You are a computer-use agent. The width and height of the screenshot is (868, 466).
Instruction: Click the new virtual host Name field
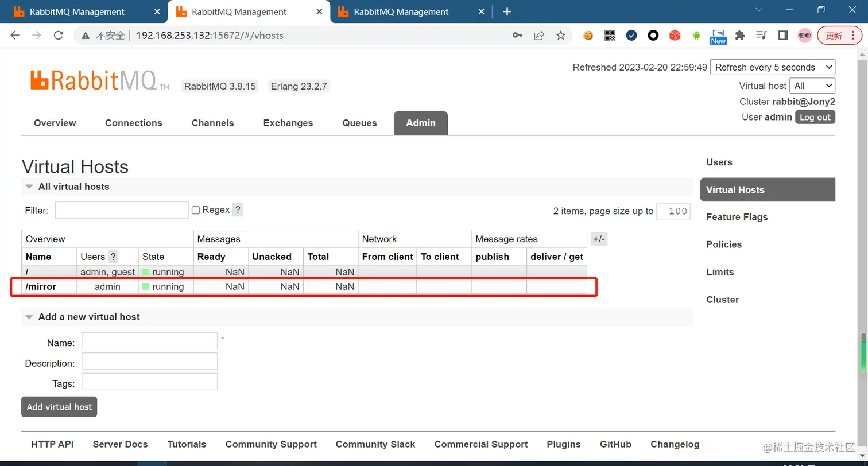pyautogui.click(x=149, y=341)
